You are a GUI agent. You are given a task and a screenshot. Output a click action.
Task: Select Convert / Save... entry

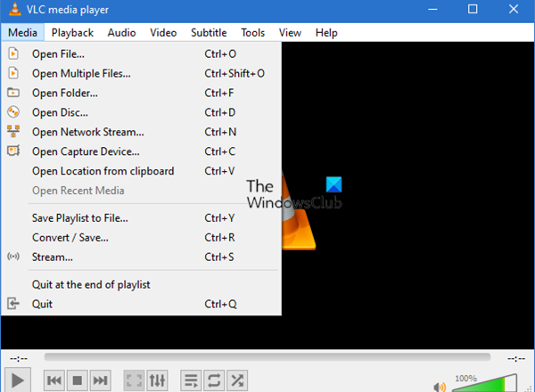[x=141, y=237]
